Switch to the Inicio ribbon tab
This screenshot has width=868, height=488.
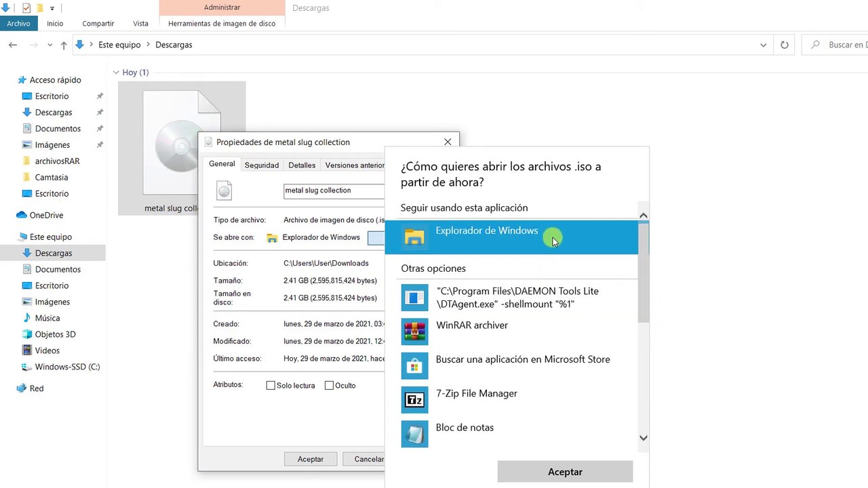click(55, 24)
